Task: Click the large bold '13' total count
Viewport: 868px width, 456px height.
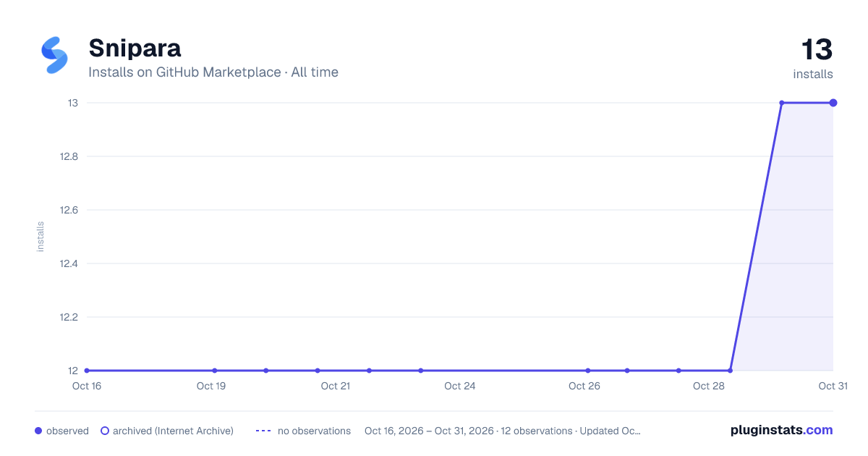Action: tap(817, 50)
